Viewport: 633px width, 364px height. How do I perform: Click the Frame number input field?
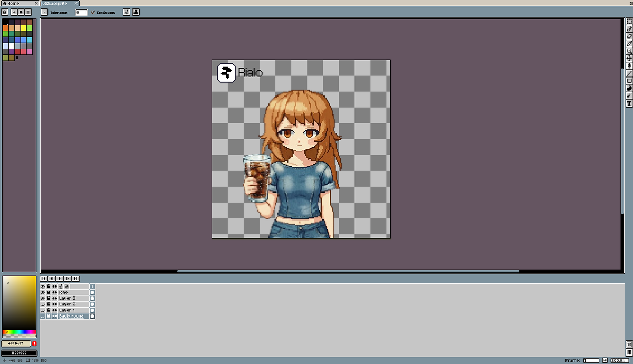[591, 360]
